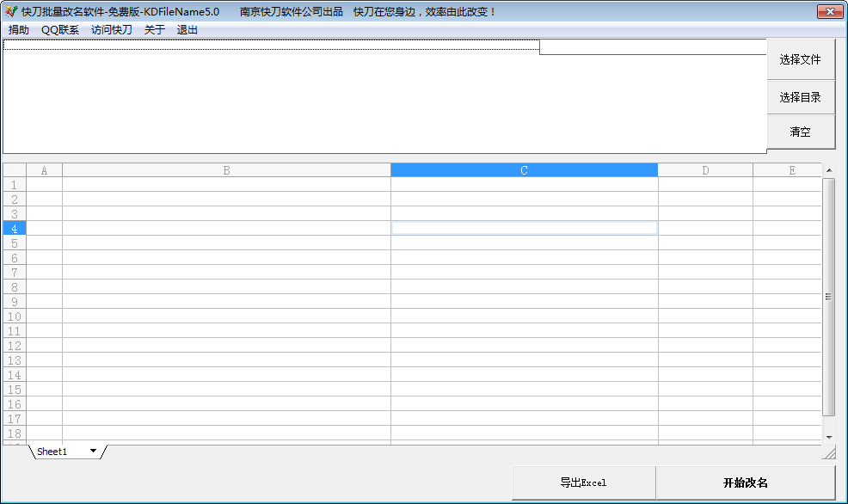Click the 选择文件 button
Viewport: 848px width, 504px height.
(x=801, y=59)
